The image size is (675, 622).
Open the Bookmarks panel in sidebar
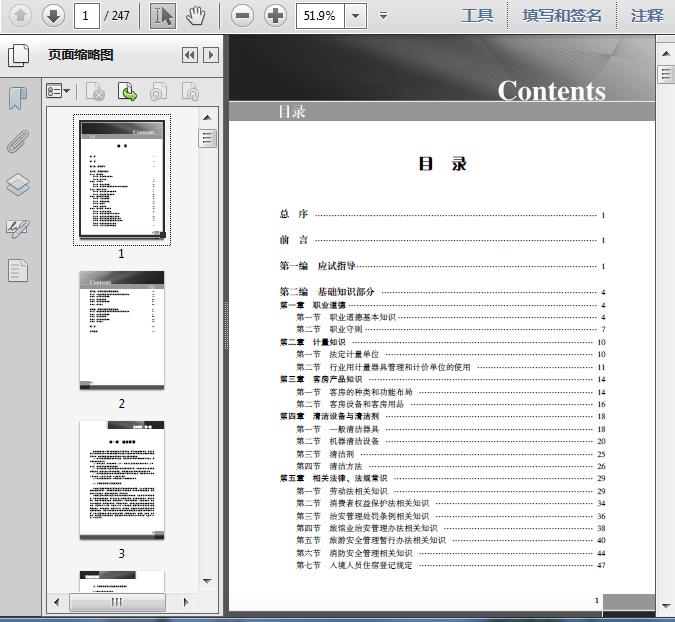tap(18, 99)
